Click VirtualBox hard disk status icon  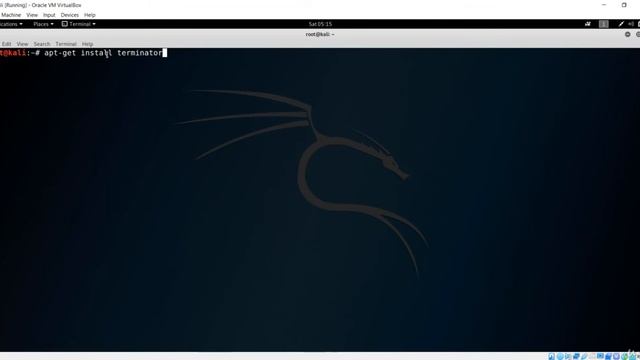(551, 356)
